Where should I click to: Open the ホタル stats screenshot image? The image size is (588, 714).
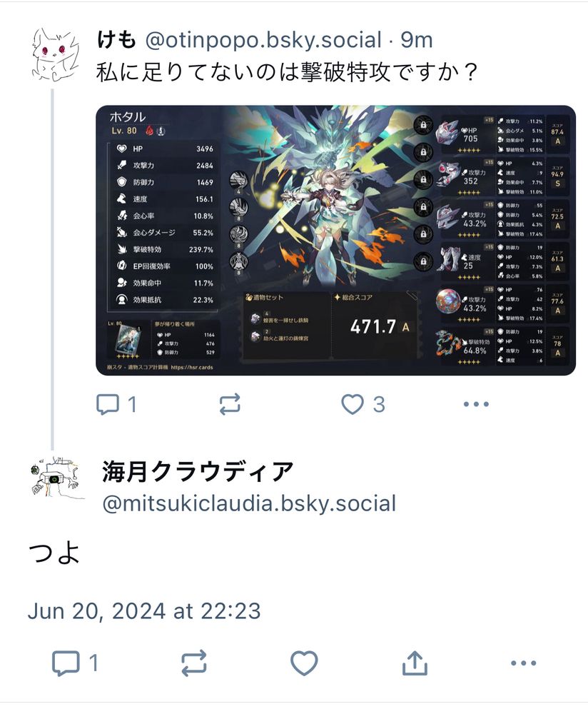pyautogui.click(x=335, y=241)
